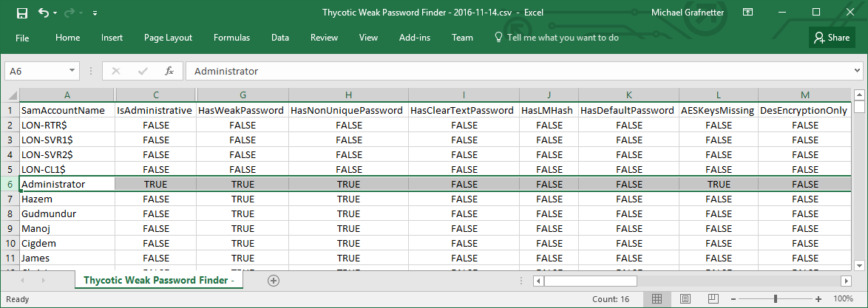868x308 pixels.
Task: Switch to the Insert tab
Action: pos(112,38)
